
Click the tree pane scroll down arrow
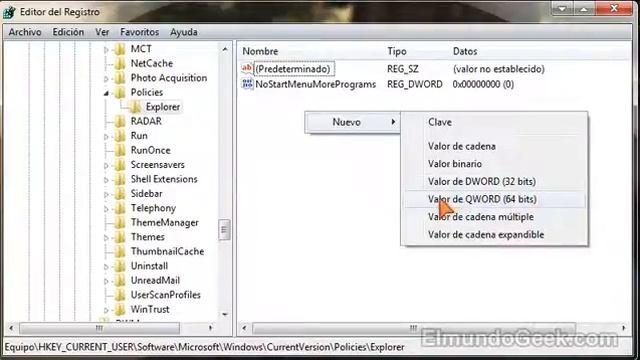224,314
